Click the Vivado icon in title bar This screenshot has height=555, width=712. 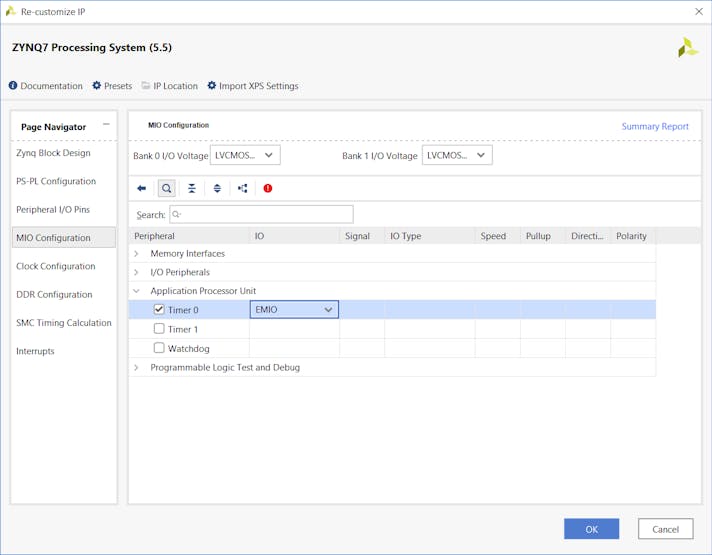(10, 11)
